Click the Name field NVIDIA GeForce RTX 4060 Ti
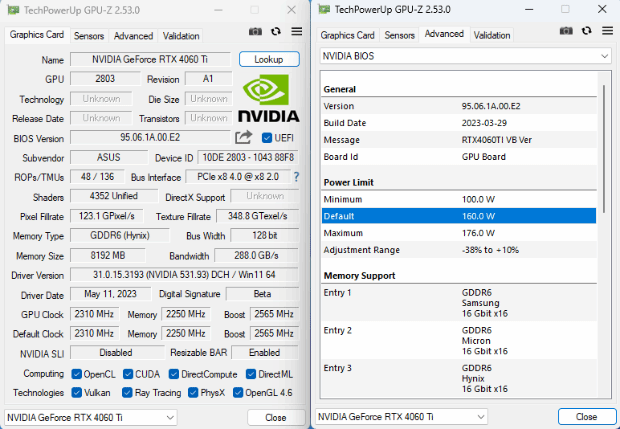 150,59
